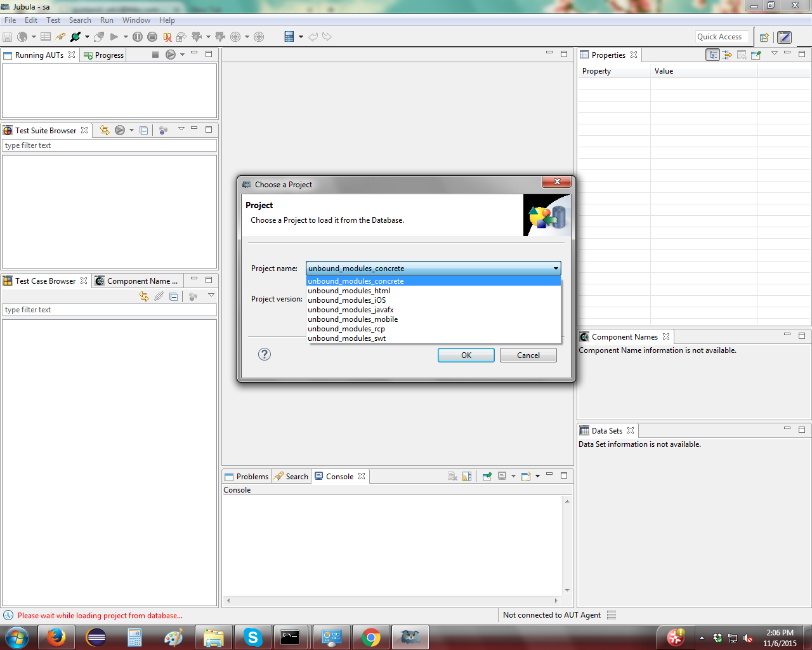Image resolution: width=812 pixels, height=650 pixels.
Task: Click the active perspective icon at top right
Action: tap(785, 37)
